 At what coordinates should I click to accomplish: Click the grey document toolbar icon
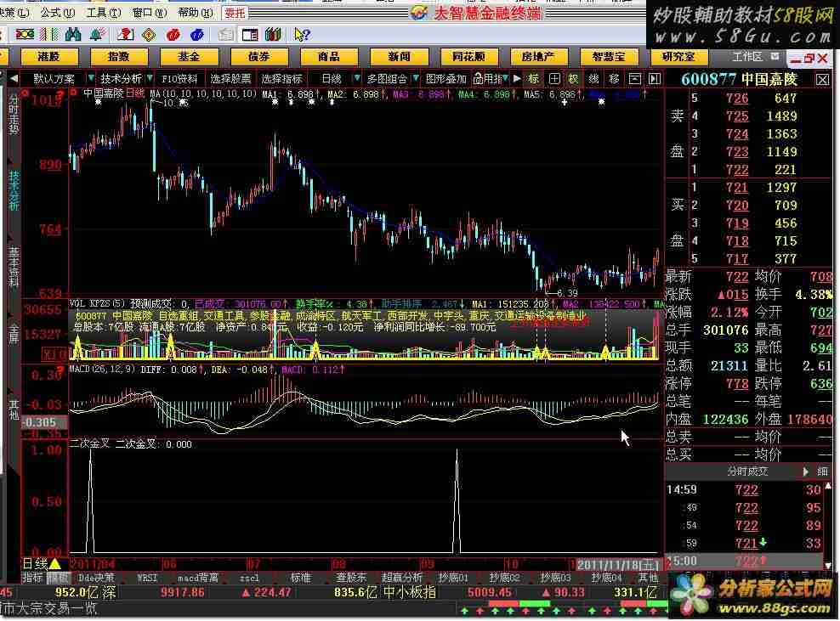(x=225, y=35)
